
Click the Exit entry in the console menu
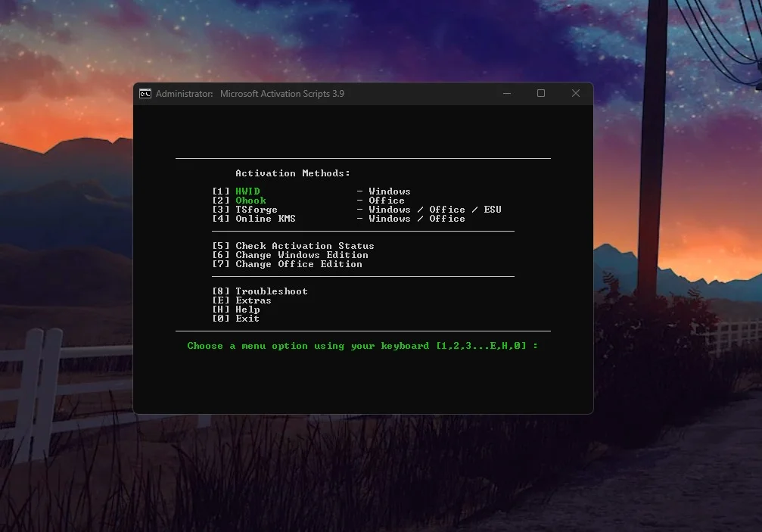[x=247, y=319]
